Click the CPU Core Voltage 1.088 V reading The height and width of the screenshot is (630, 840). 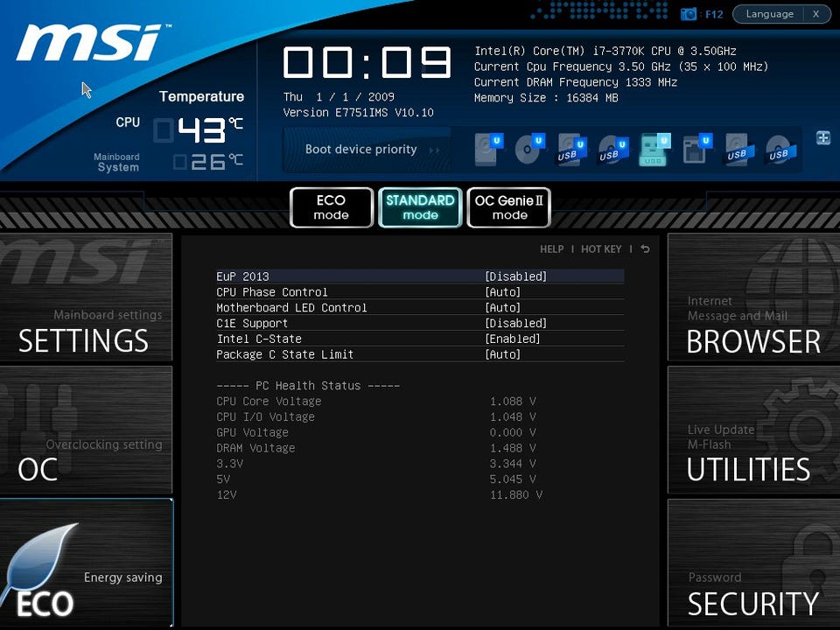pyautogui.click(x=513, y=402)
